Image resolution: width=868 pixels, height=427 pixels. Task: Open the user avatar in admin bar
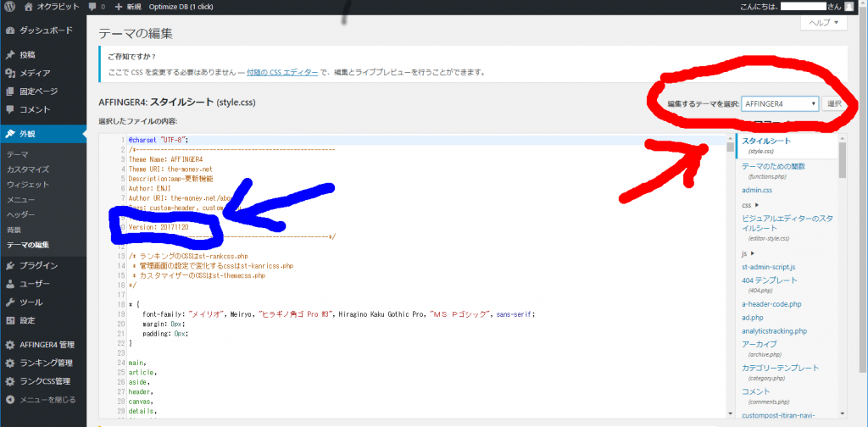849,7
